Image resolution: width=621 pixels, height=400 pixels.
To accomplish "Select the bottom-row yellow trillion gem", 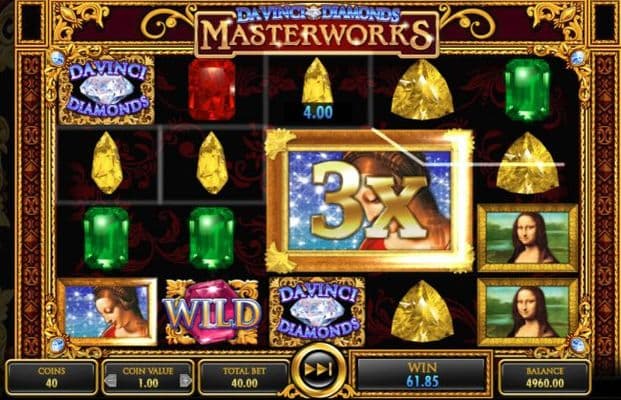I will click(x=422, y=310).
